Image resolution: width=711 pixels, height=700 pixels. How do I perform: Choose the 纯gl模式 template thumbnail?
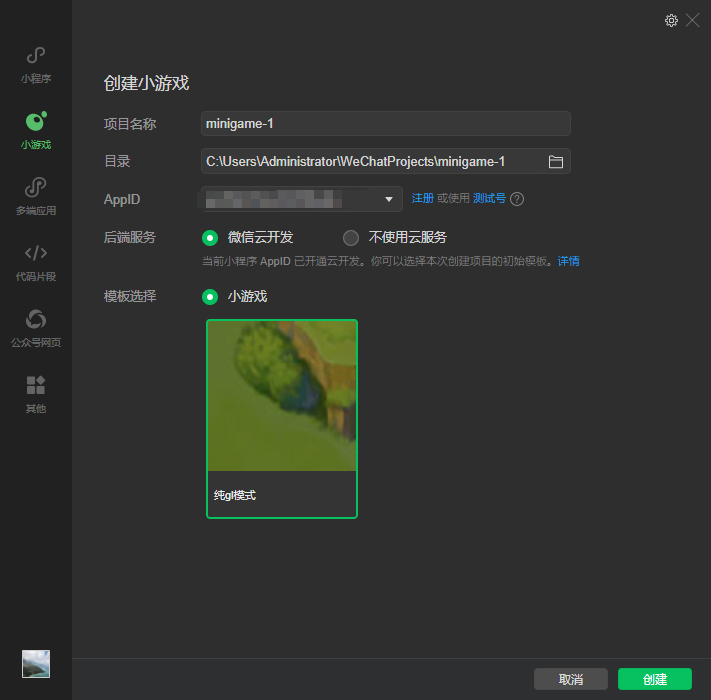(282, 418)
